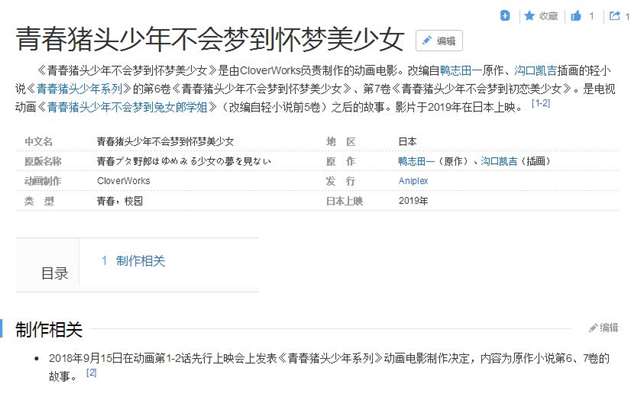Click the blue bookmark icon at top
The image size is (640, 403).
click(x=505, y=16)
